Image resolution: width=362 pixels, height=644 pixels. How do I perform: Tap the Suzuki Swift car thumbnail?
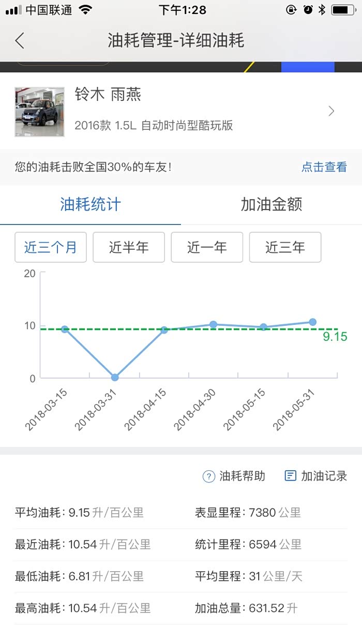(40, 111)
